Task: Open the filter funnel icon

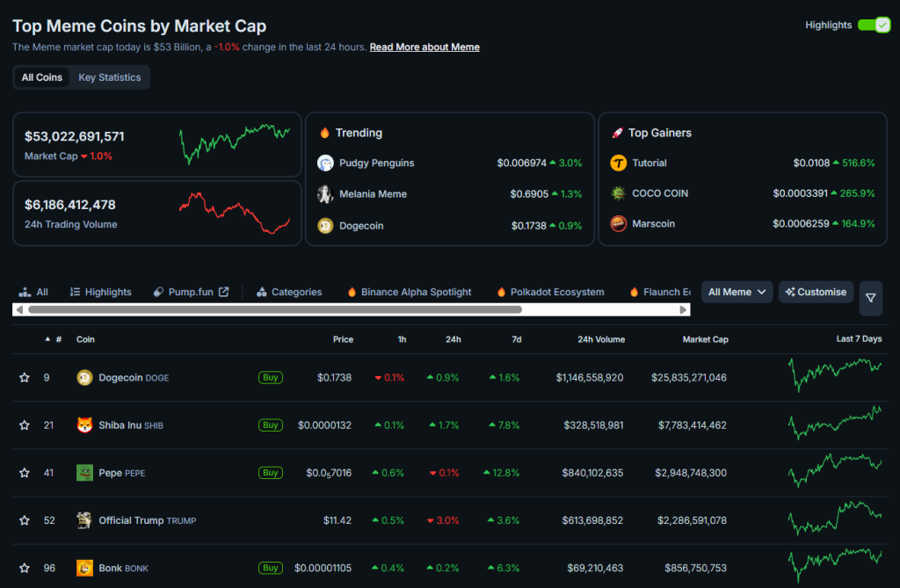Action: [871, 298]
